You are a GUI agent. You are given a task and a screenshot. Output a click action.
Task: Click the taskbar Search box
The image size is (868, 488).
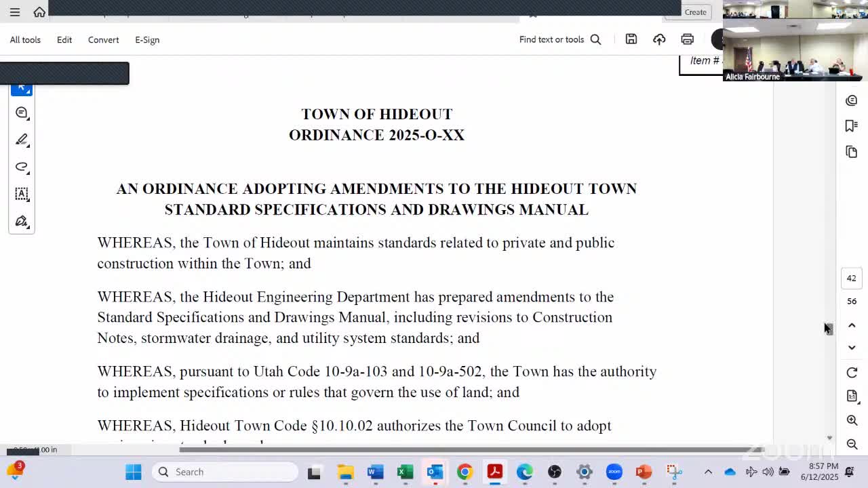pos(225,472)
